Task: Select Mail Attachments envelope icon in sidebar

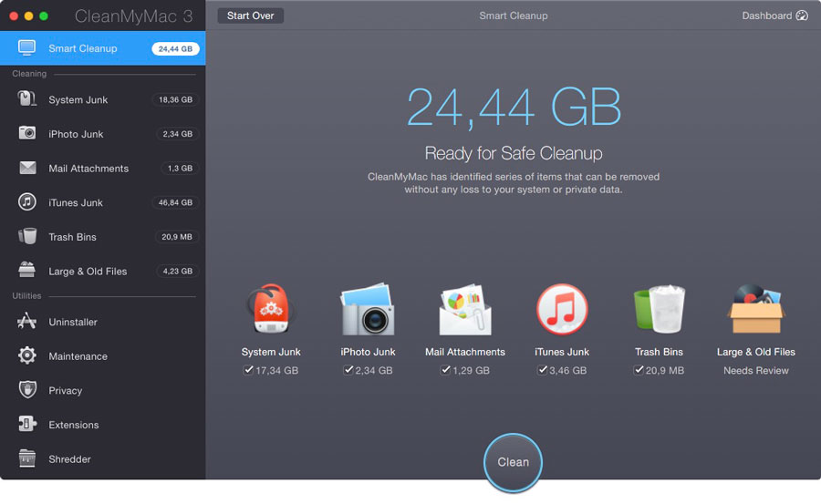Action: click(27, 168)
